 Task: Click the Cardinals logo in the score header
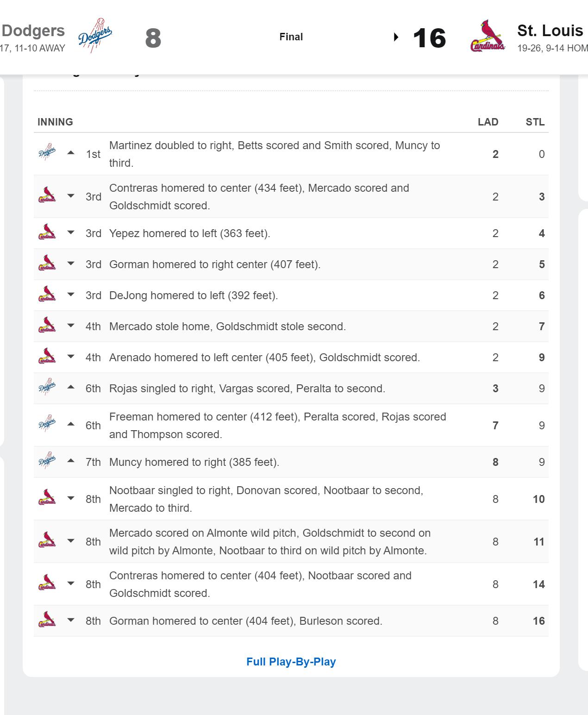(x=488, y=36)
